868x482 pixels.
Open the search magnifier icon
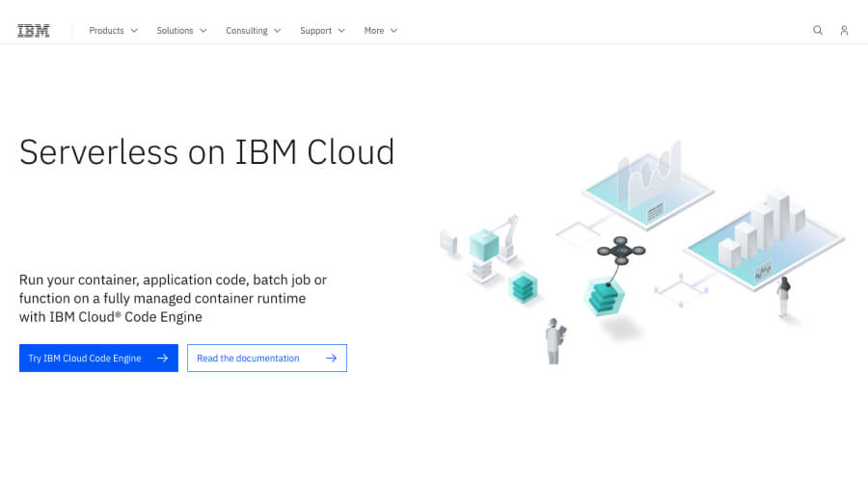click(x=818, y=31)
